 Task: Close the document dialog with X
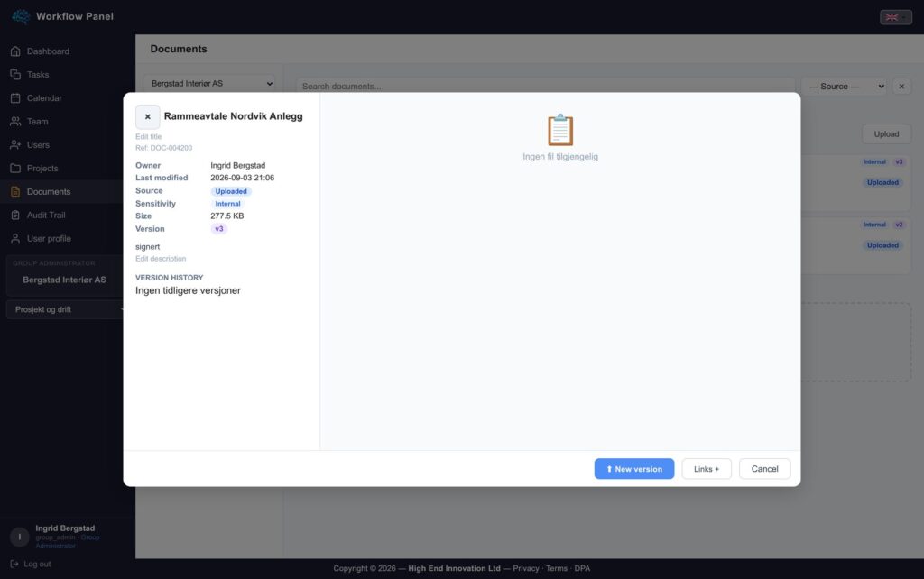(x=148, y=116)
